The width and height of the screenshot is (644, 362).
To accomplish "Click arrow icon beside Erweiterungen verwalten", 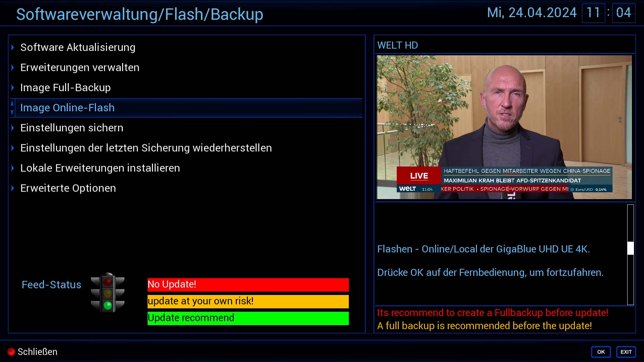I will [x=13, y=67].
